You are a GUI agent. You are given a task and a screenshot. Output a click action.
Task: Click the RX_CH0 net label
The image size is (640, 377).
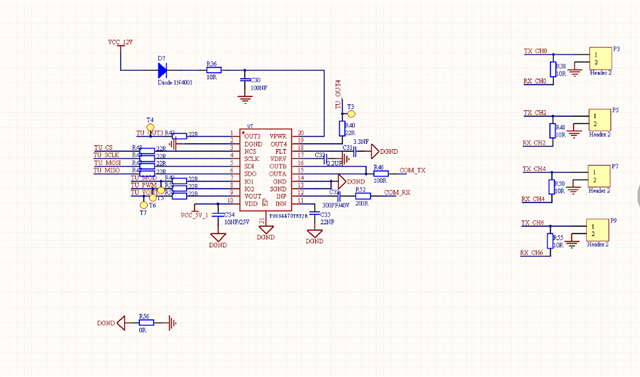(535, 81)
